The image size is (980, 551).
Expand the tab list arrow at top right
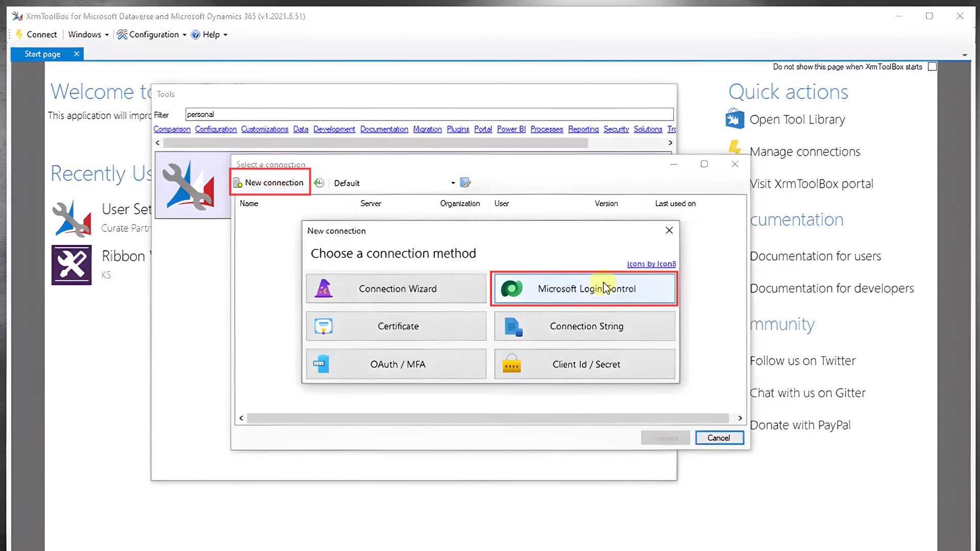(x=965, y=55)
